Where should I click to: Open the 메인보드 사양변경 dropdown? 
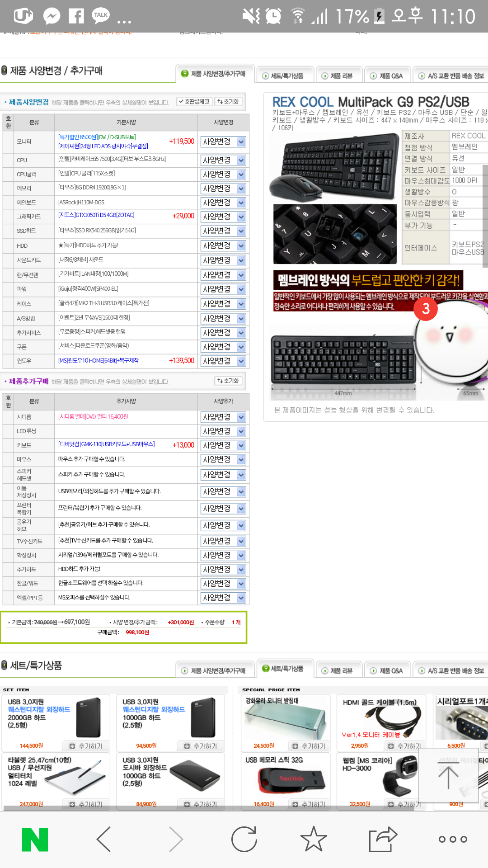click(223, 203)
